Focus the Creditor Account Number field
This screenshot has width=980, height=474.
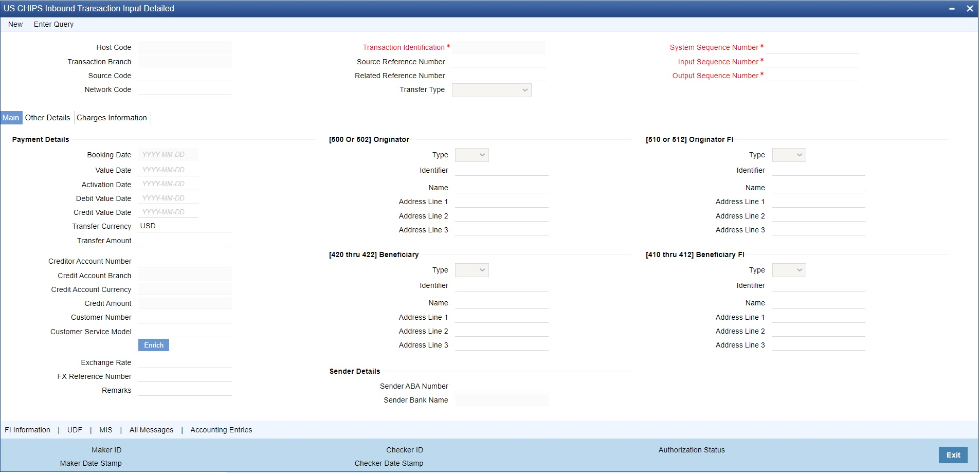coord(185,261)
